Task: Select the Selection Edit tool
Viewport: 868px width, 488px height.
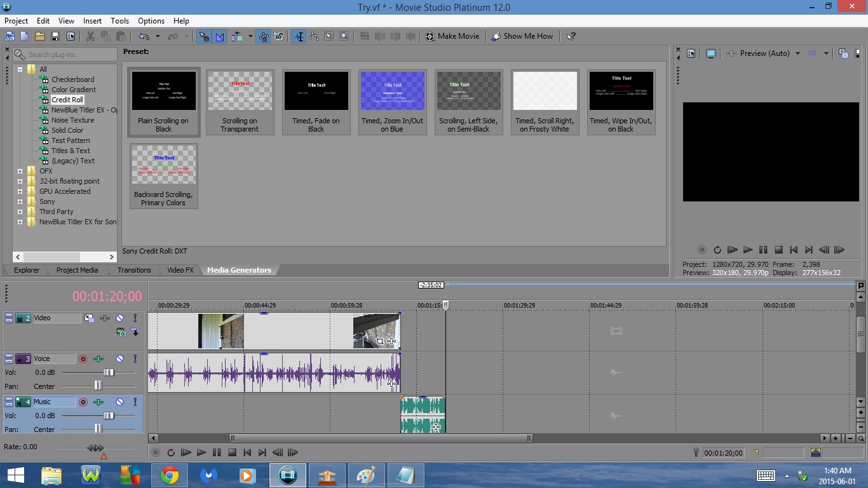Action: pyautogui.click(x=329, y=36)
